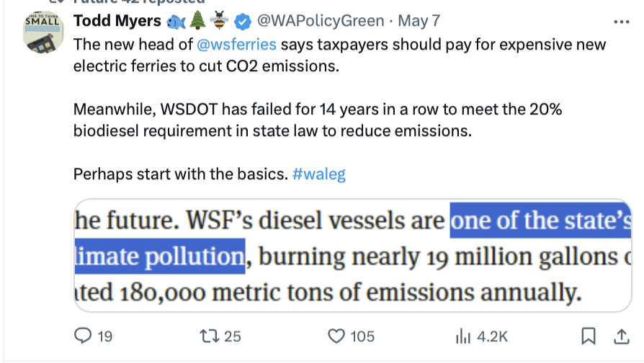Screen dimensions: 644x363
Task: Click the 19 replies count
Action: click(x=104, y=336)
